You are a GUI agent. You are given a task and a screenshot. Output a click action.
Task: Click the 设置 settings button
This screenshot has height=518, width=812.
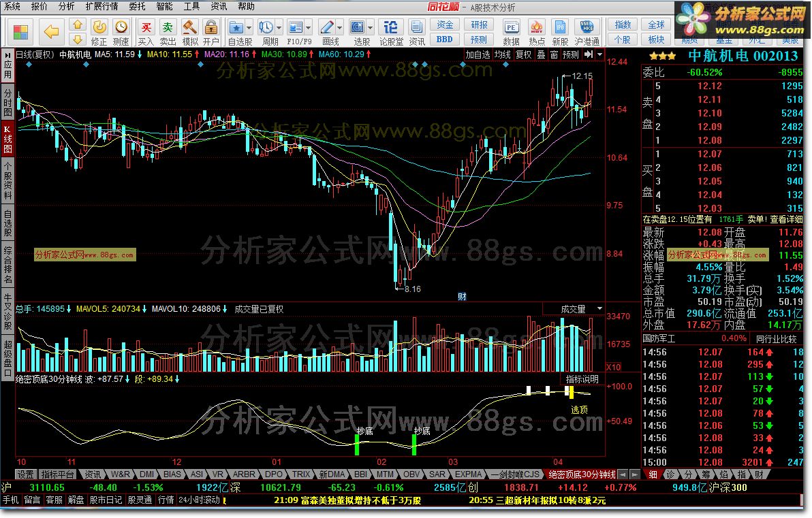25,474
